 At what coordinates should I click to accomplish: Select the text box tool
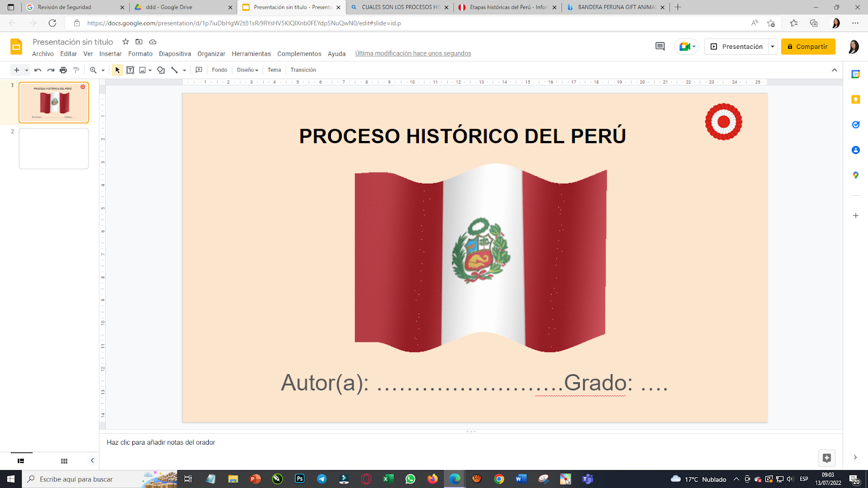[x=130, y=70]
